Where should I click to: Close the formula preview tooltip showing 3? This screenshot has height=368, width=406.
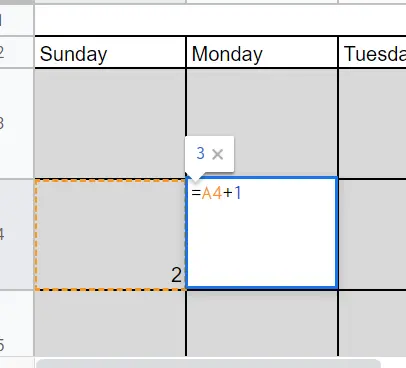pyautogui.click(x=218, y=154)
